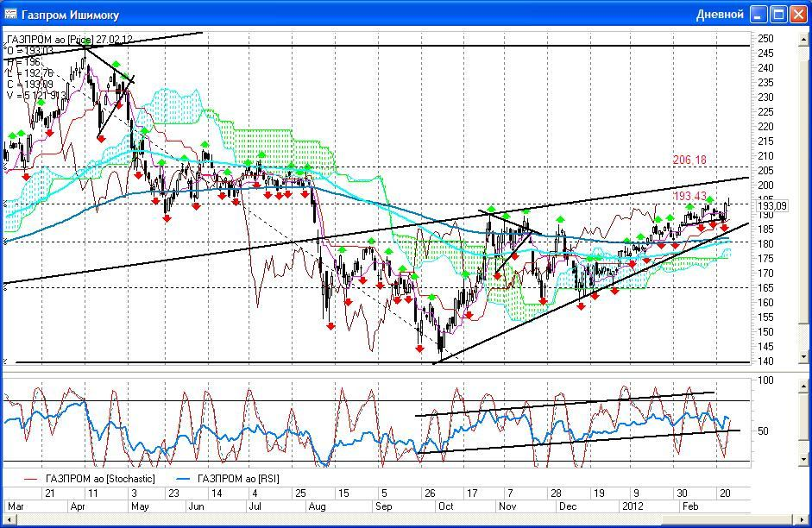Click the Nov month label on time axis
The height and width of the screenshot is (528, 812).
pyautogui.click(x=507, y=506)
